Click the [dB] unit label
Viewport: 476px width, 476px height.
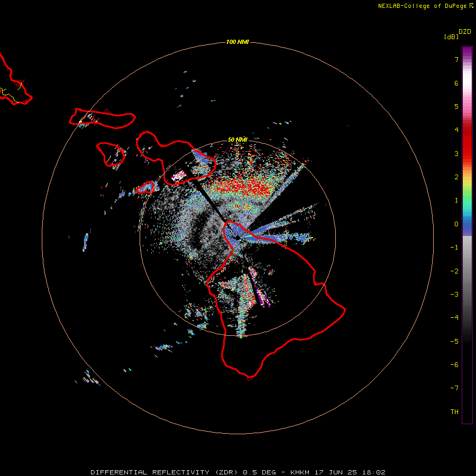tap(452, 36)
